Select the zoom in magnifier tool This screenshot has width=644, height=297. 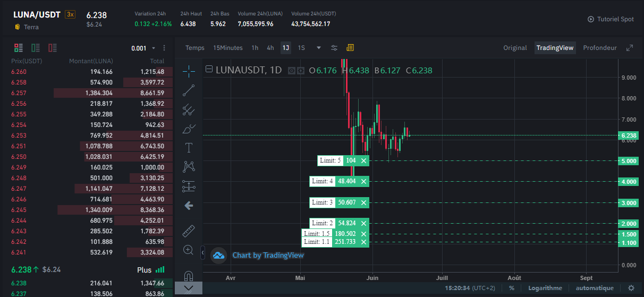pyautogui.click(x=189, y=250)
